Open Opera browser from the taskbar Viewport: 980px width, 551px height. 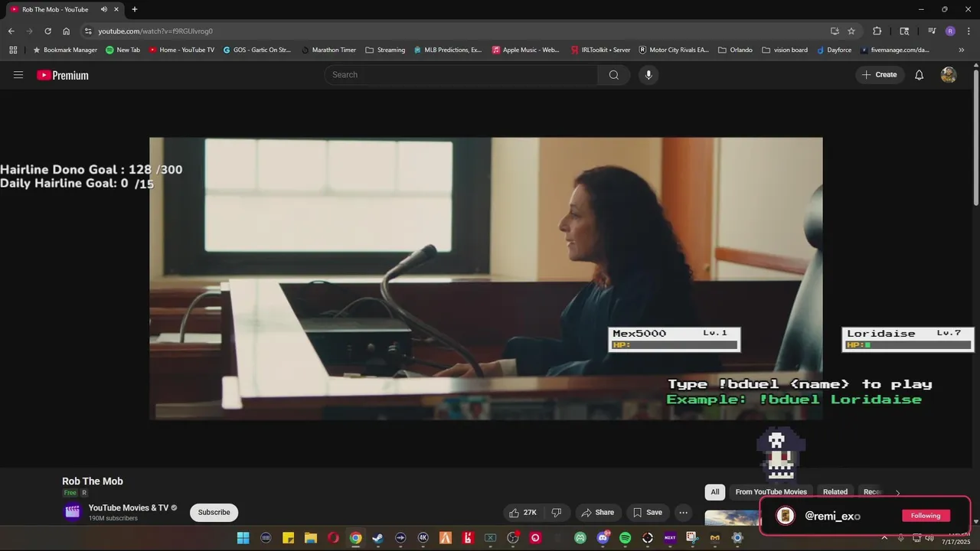coord(333,538)
